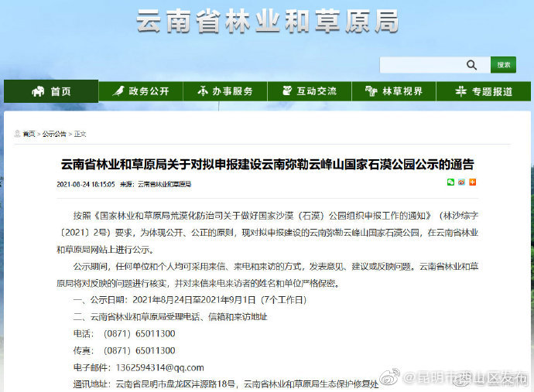Click the elephant icon beside 首页

pos(38,91)
